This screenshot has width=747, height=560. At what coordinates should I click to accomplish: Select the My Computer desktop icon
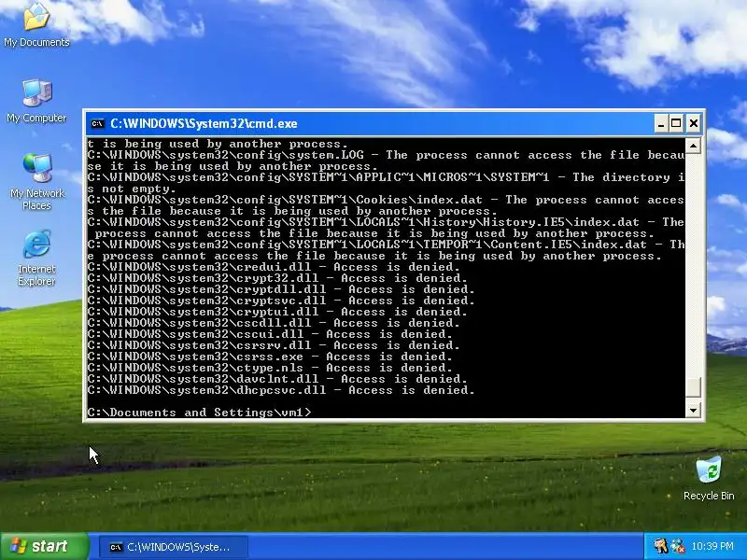click(x=36, y=101)
